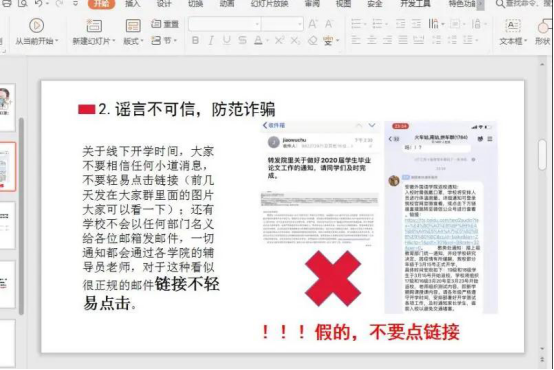The image size is (554, 370).
Task: Center align the text
Action: [x=372, y=40]
